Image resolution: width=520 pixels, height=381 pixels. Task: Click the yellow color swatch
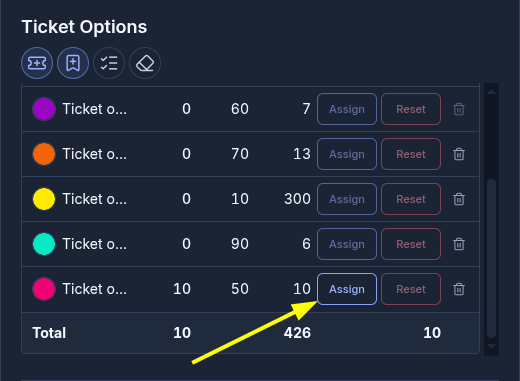coord(44,199)
